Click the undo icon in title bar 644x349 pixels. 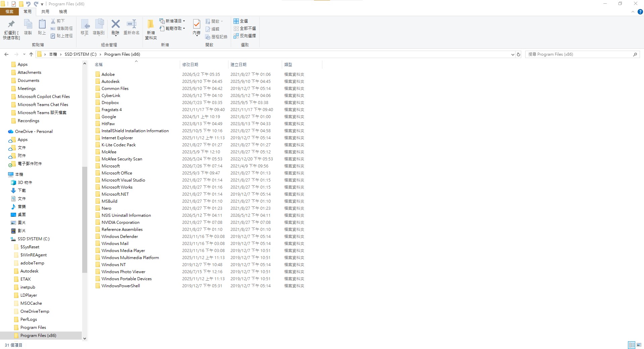pyautogui.click(x=28, y=4)
